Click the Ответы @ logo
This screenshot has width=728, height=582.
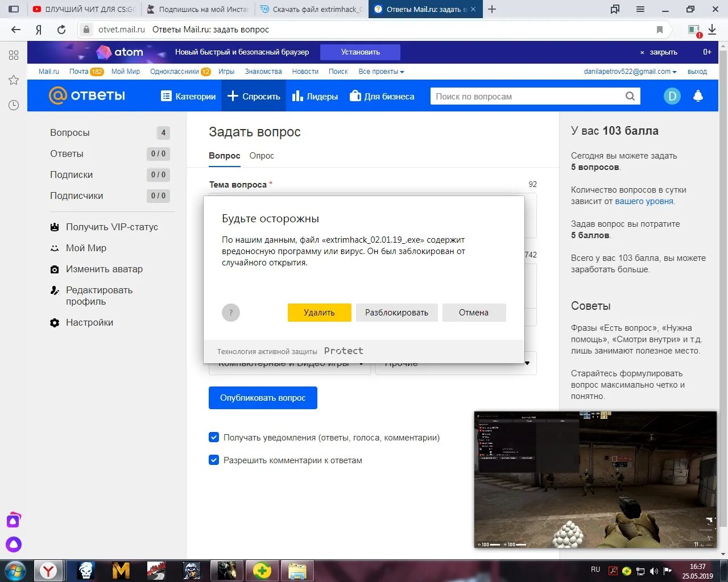(87, 95)
